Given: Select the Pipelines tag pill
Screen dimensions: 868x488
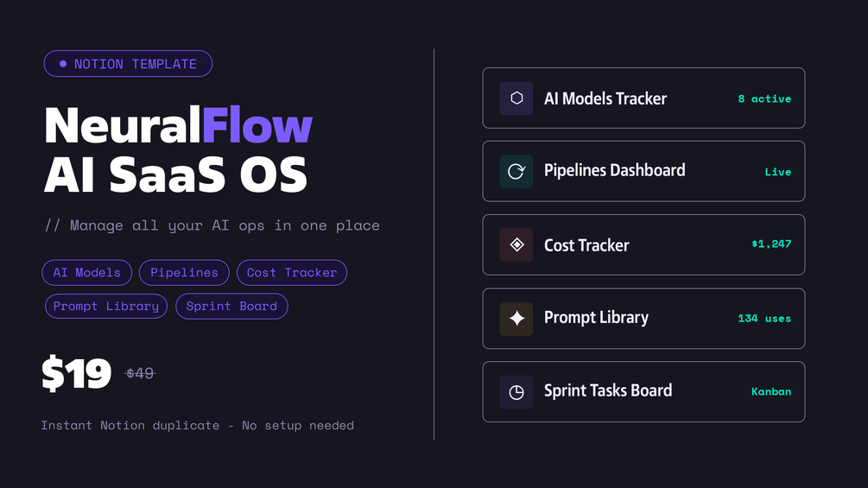Looking at the screenshot, I should point(184,273).
